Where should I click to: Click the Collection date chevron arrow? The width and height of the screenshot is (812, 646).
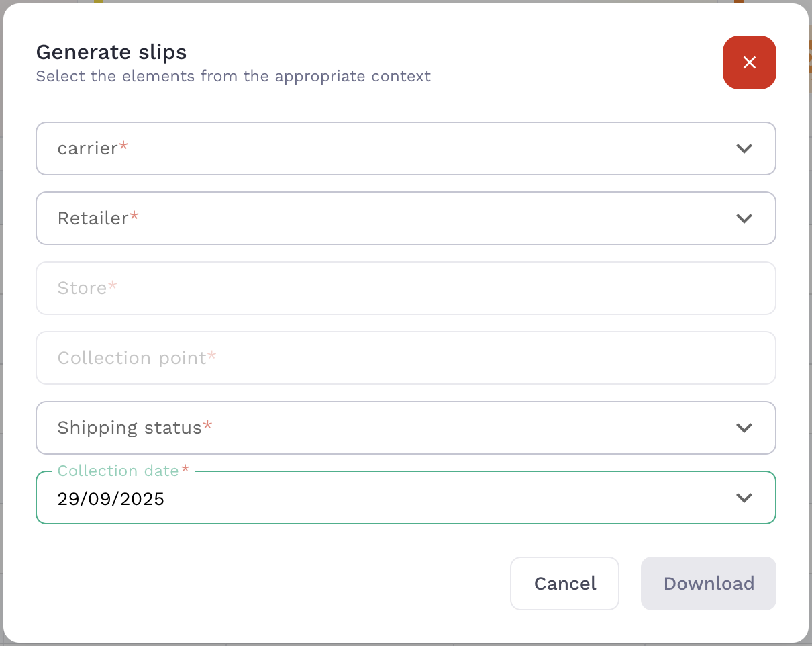744,498
